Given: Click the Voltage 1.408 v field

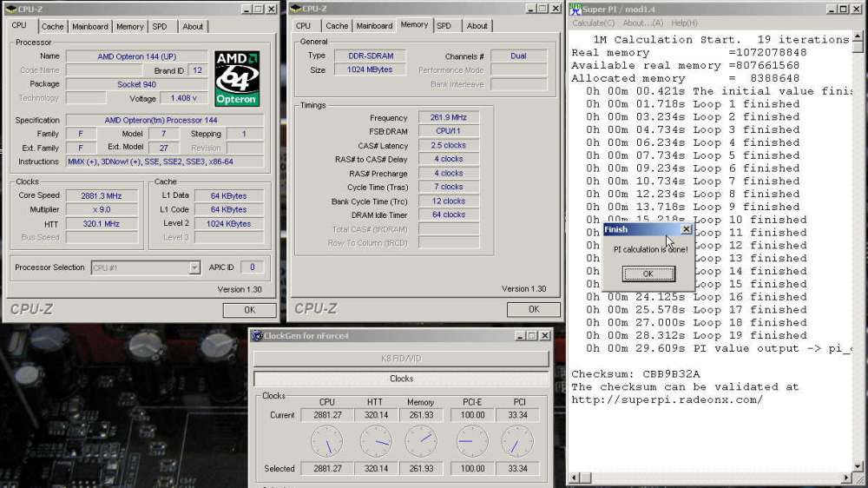Looking at the screenshot, I should (184, 98).
